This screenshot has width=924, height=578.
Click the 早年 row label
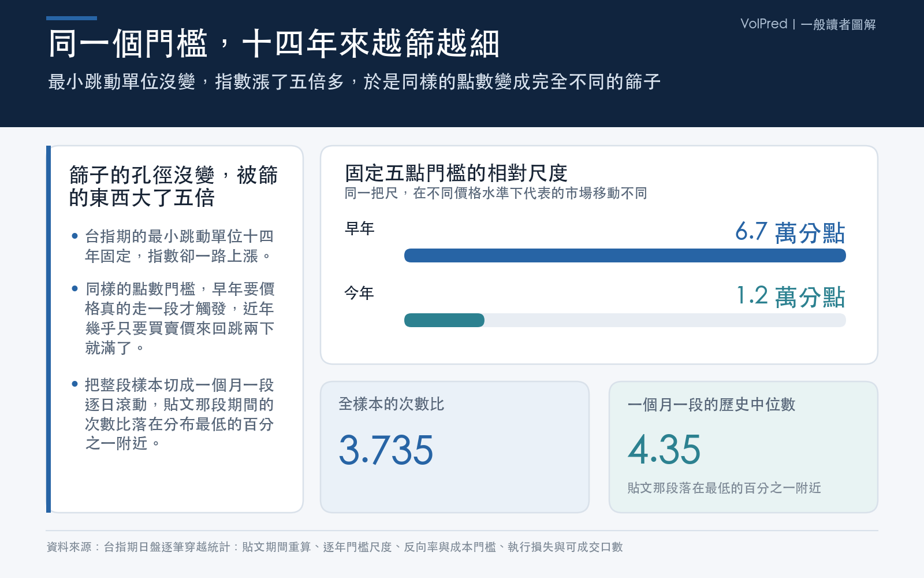pyautogui.click(x=359, y=228)
